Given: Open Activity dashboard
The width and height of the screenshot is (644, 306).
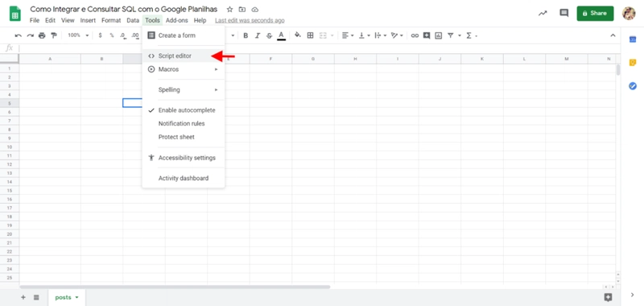Looking at the screenshot, I should click(x=184, y=178).
